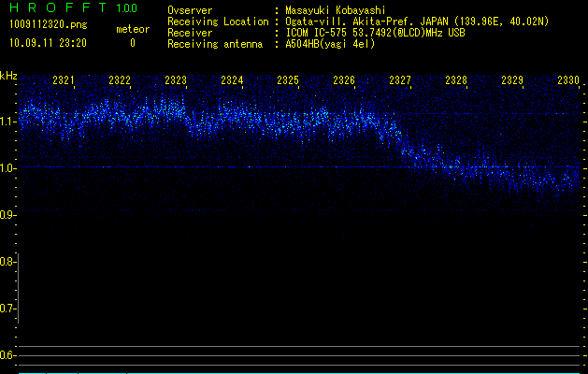Image resolution: width=588 pixels, height=374 pixels.
Task: Click the HROFFT title text
Action: [56, 8]
